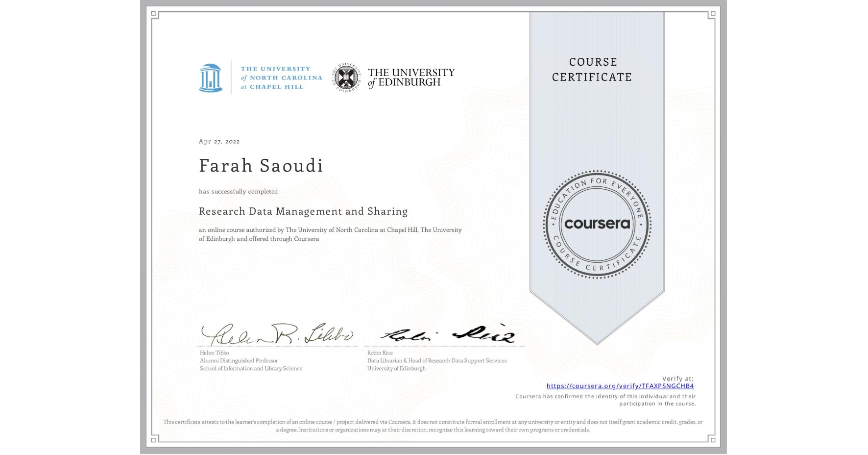Click the 'COURSE CERTIFICATE' heading
Image resolution: width=868 pixels, height=455 pixels.
click(592, 69)
